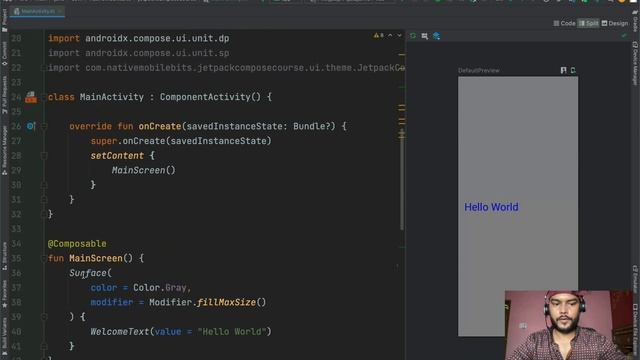The height and width of the screenshot is (360, 640).
Task: Collapse the setContent block at line 28
Action: point(44,156)
